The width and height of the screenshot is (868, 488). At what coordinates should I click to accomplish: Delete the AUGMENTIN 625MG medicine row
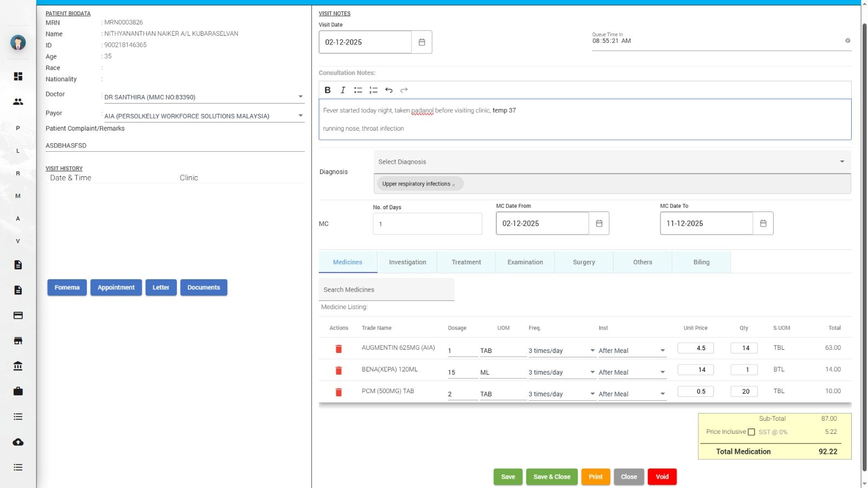pos(339,349)
